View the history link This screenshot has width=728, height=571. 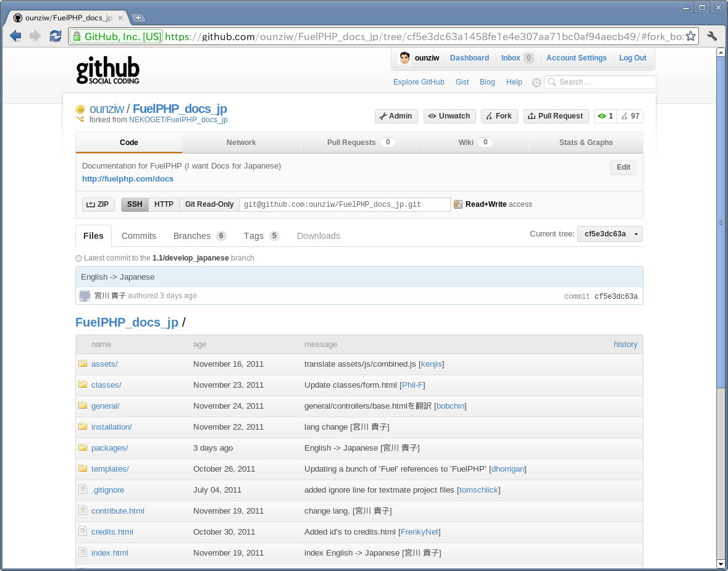point(625,344)
